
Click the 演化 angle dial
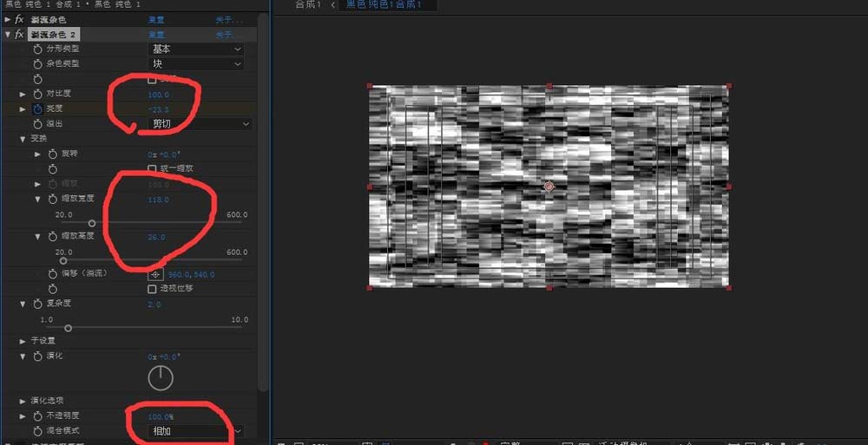(161, 378)
